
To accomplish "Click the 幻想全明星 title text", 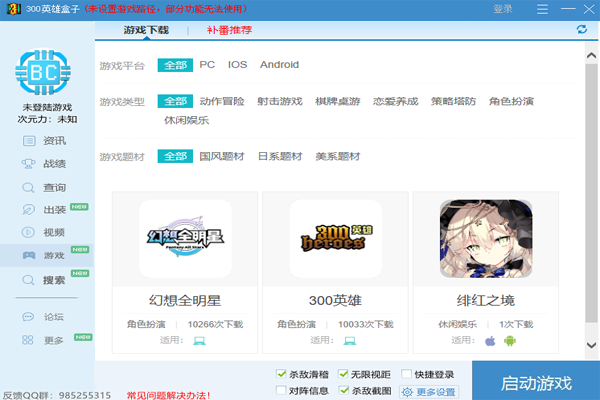I will (x=185, y=300).
